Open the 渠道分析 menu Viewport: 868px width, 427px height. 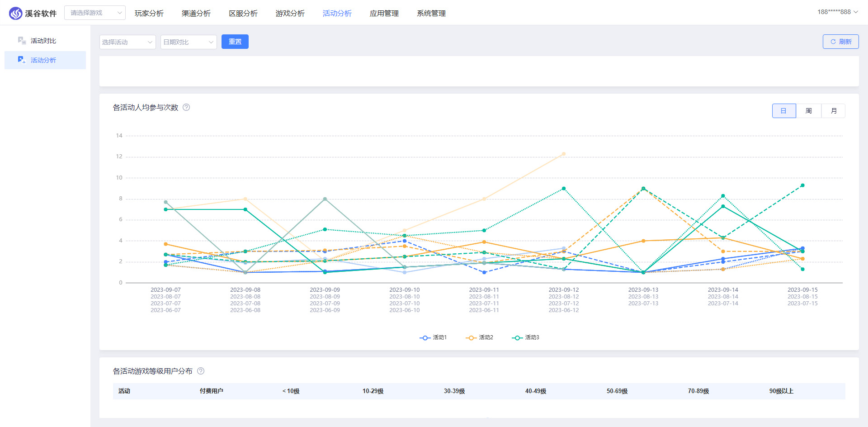[196, 14]
